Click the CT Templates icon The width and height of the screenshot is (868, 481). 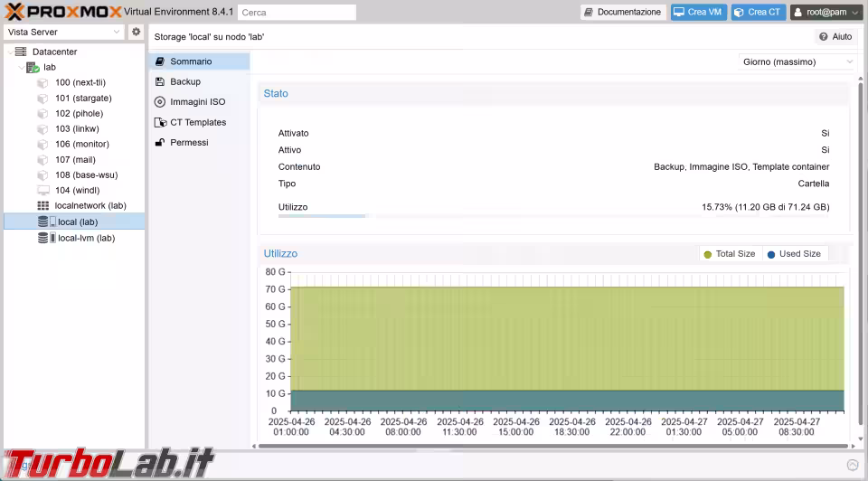click(x=160, y=122)
